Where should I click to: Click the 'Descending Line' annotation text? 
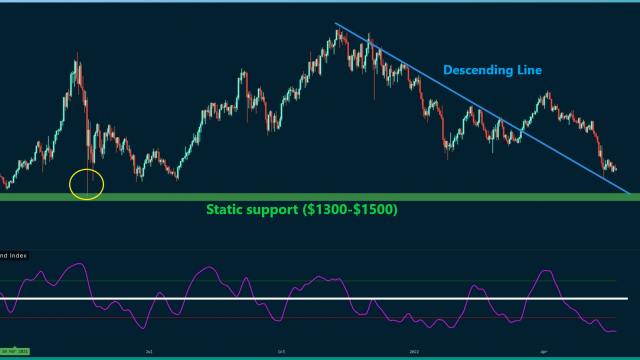pyautogui.click(x=492, y=70)
